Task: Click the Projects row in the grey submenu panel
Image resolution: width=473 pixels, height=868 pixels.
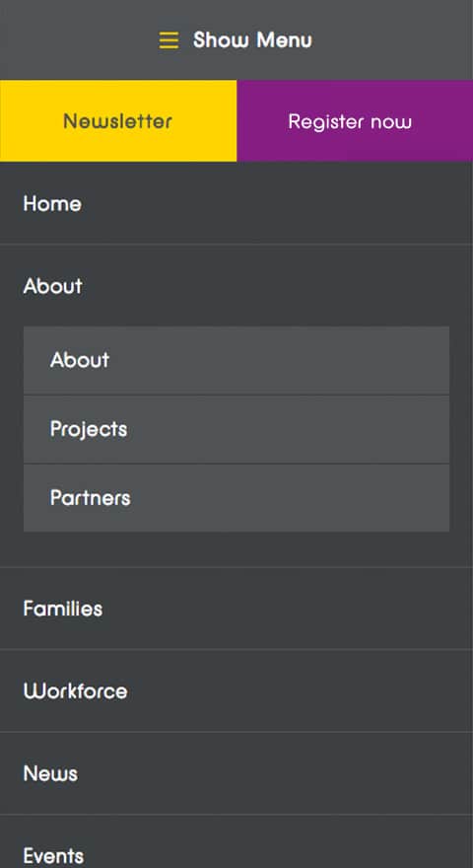Action: 236,430
